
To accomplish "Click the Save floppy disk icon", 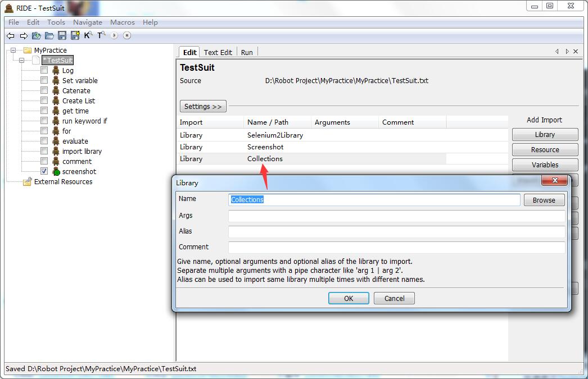I will point(62,36).
